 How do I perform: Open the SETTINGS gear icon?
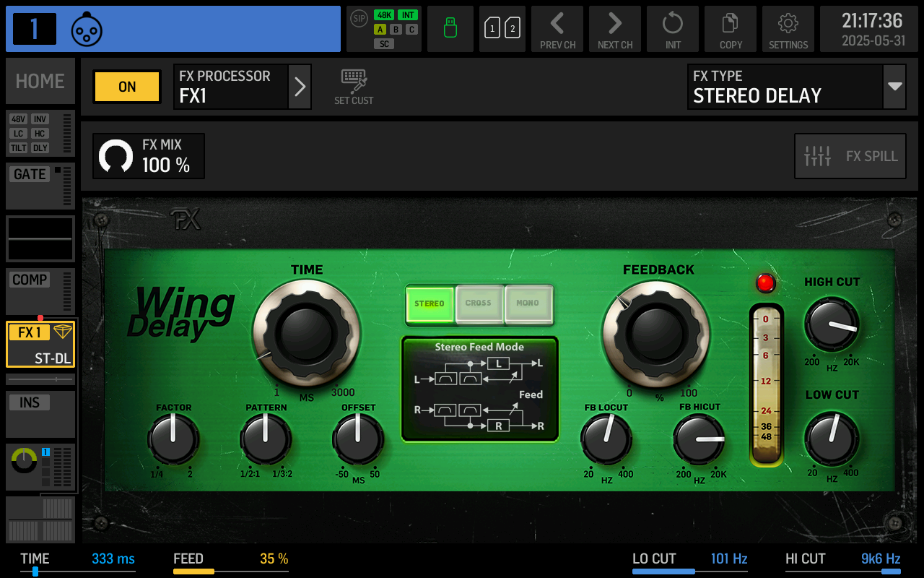788,29
